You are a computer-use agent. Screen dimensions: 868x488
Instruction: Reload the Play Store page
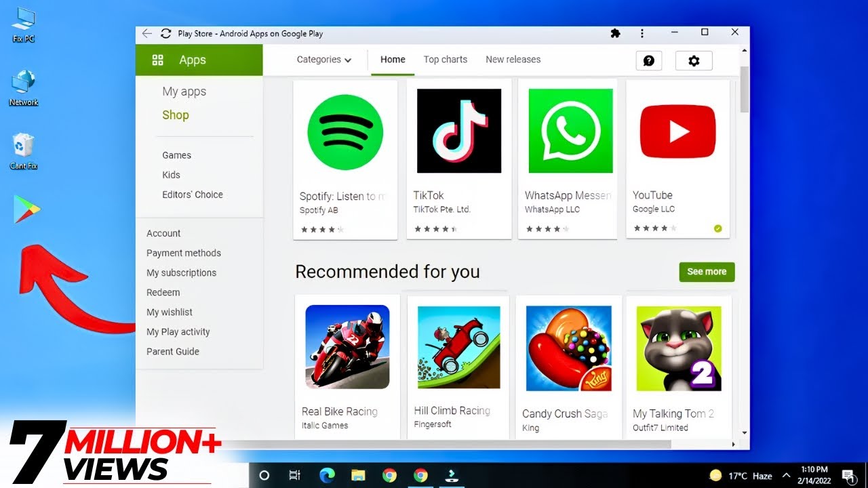(x=165, y=33)
